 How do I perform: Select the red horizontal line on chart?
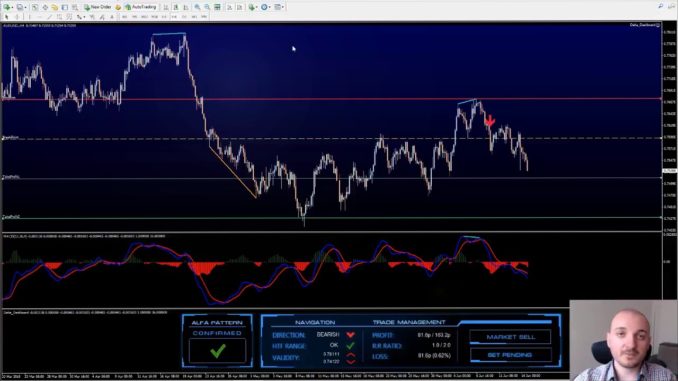[331, 99]
